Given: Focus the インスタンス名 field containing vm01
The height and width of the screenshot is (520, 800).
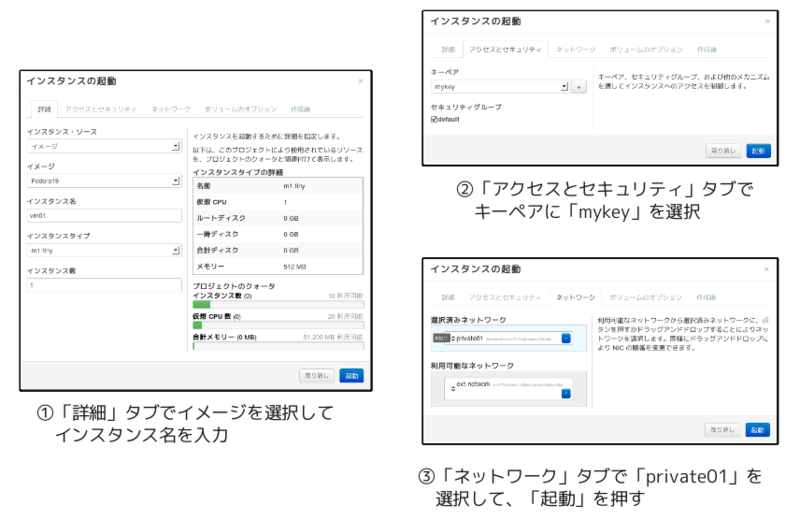Looking at the screenshot, I should (104, 216).
